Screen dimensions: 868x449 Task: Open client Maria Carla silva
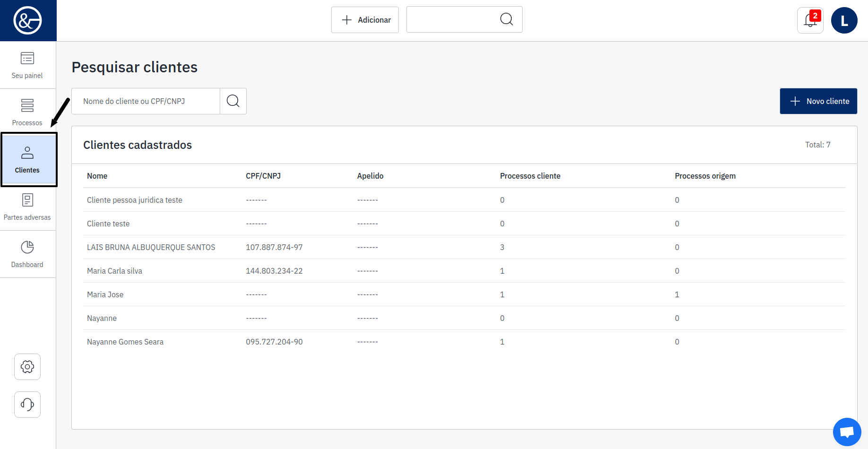click(115, 271)
